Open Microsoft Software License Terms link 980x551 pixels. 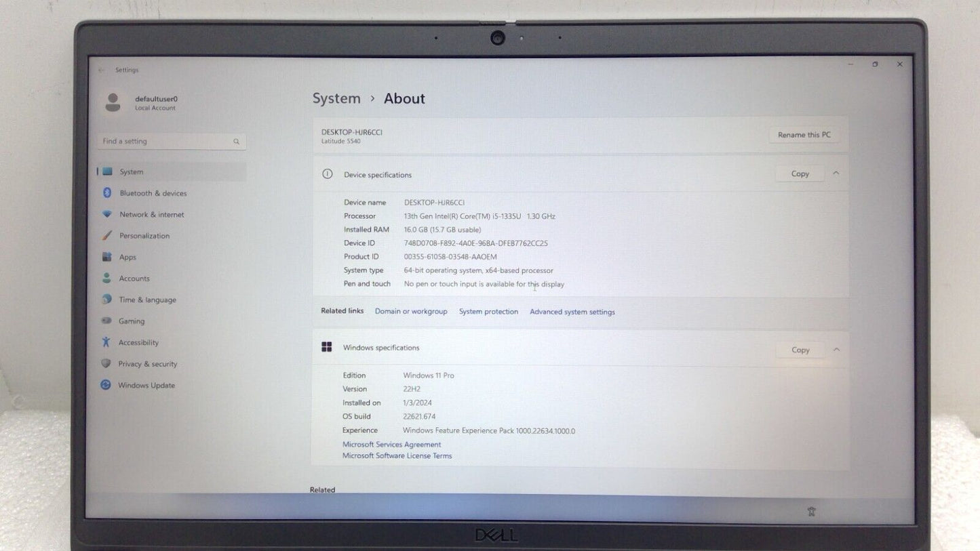pos(397,455)
